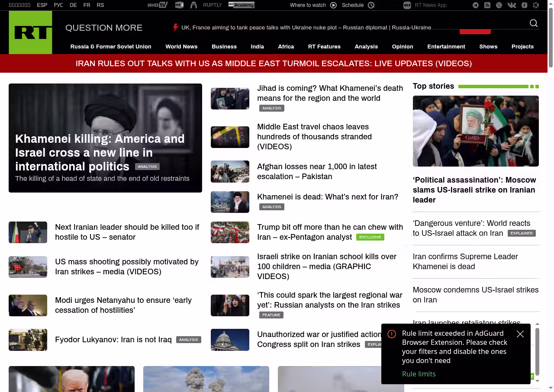Image resolution: width=554 pixels, height=392 pixels.
Task: Click the Where to watch play icon
Action: click(333, 5)
